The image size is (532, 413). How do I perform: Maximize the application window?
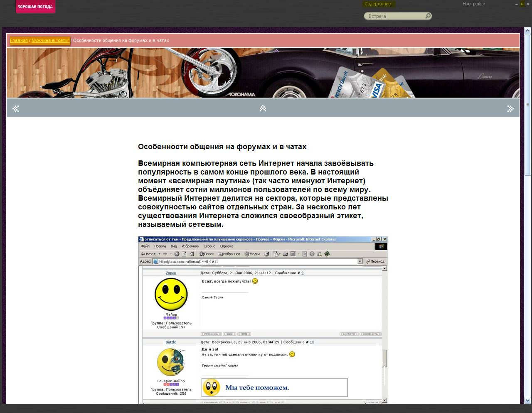click(522, 4)
